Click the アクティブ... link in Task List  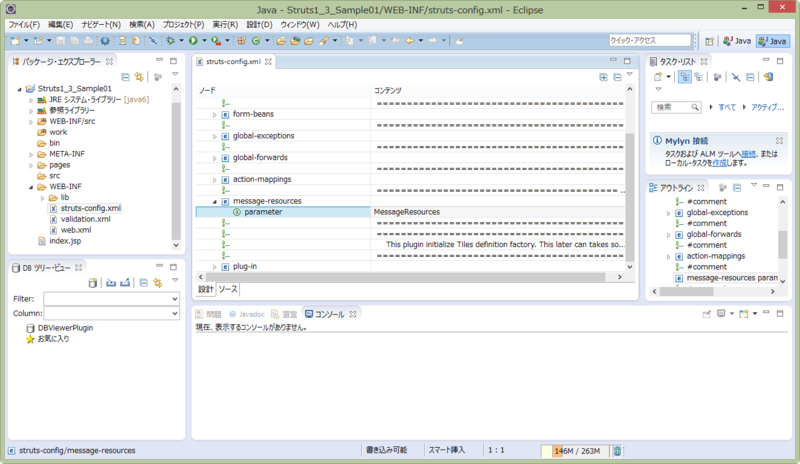coord(767,107)
